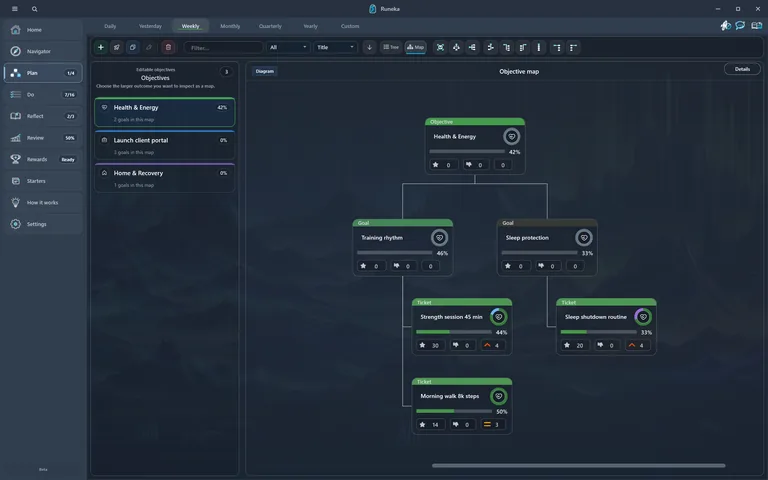Click the priority 3 chip on Morning walk
This screenshot has height=480, width=768.
493,425
